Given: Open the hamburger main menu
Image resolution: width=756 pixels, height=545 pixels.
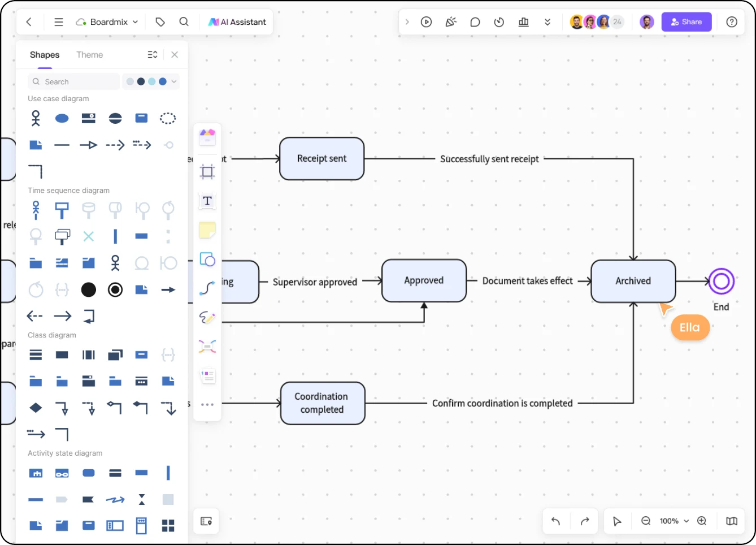Looking at the screenshot, I should (x=59, y=22).
